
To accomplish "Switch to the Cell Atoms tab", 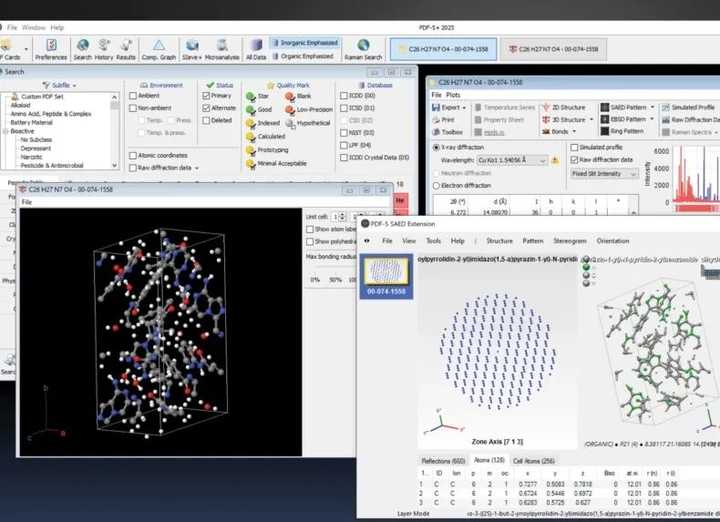I will 533,460.
